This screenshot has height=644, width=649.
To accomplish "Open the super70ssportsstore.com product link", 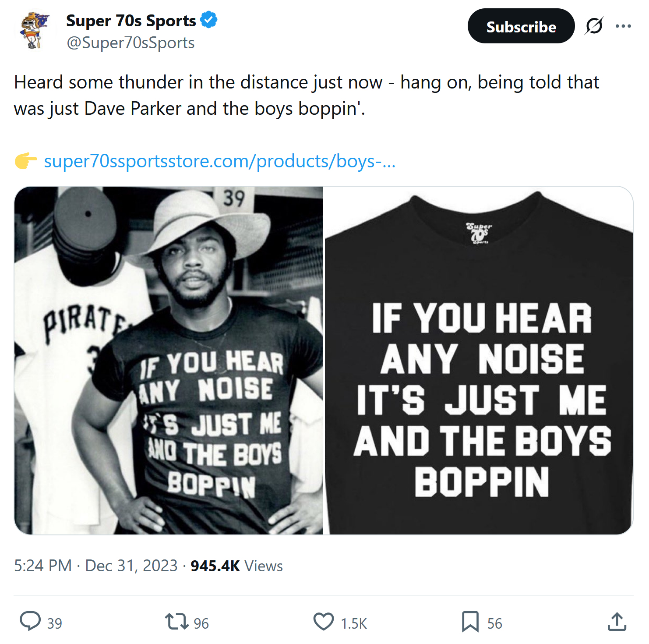I will point(219,161).
